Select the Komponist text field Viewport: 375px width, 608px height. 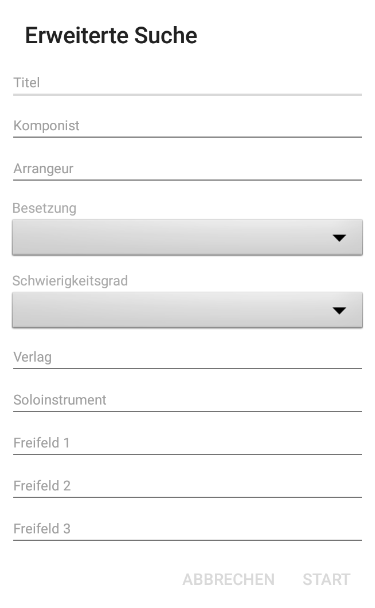pyautogui.click(x=187, y=126)
